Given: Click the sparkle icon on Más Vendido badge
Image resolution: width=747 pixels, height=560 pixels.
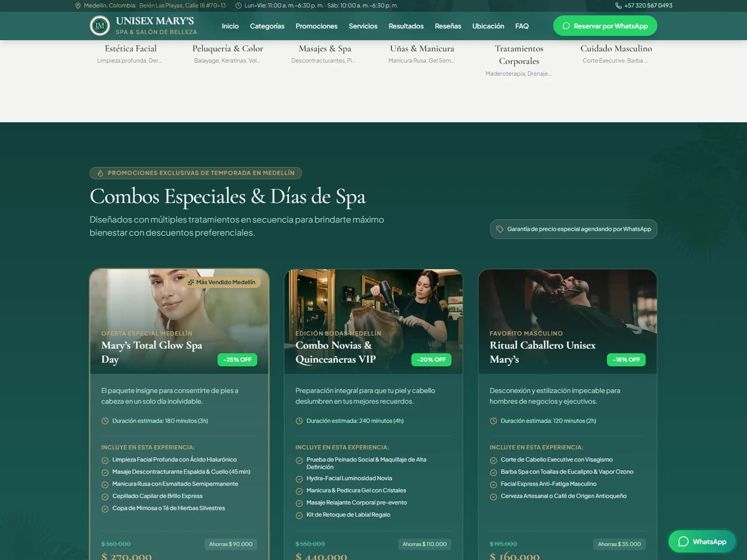Looking at the screenshot, I should click(x=191, y=282).
